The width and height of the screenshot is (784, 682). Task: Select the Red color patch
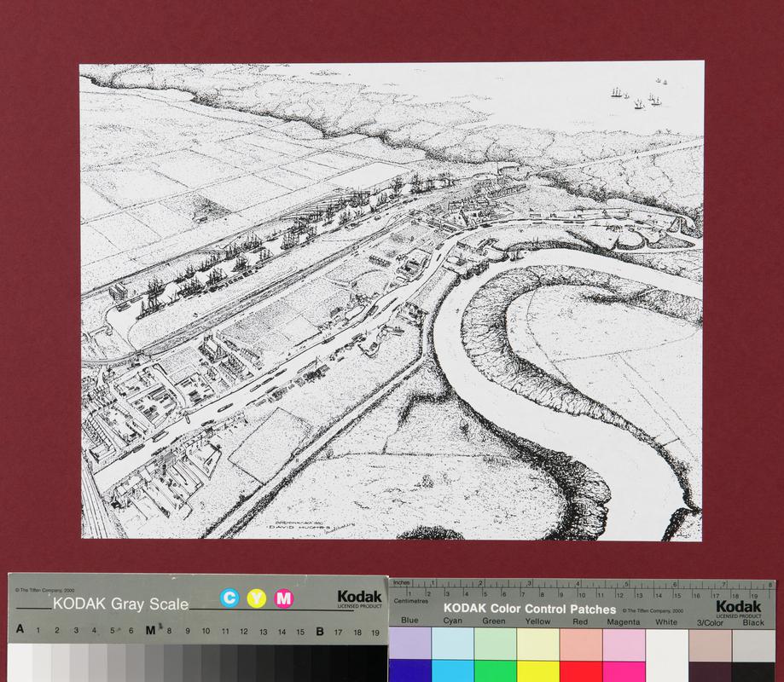(x=581, y=644)
